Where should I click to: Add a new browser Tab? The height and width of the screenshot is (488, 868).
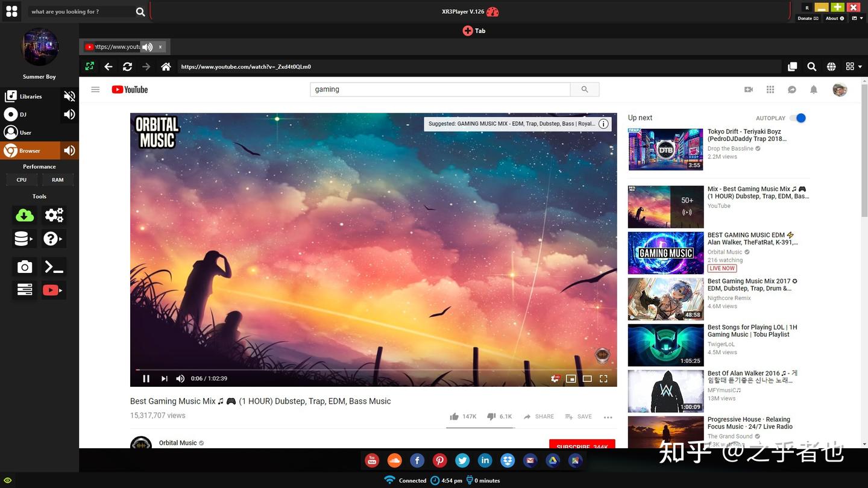(474, 31)
